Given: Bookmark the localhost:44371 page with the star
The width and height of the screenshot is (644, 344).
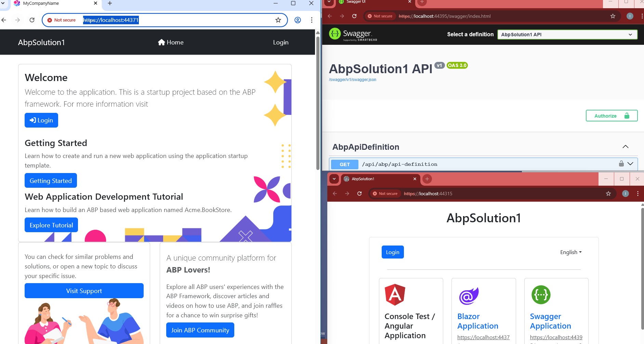Looking at the screenshot, I should click(x=278, y=20).
